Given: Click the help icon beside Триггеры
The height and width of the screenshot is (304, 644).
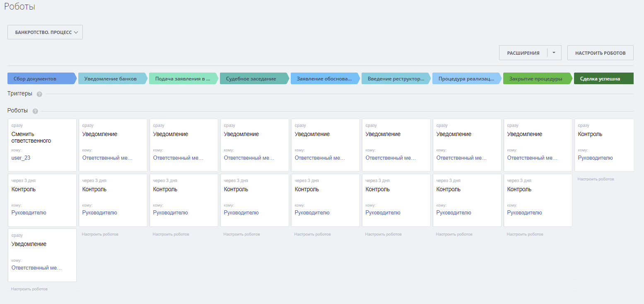Looking at the screenshot, I should (x=39, y=94).
